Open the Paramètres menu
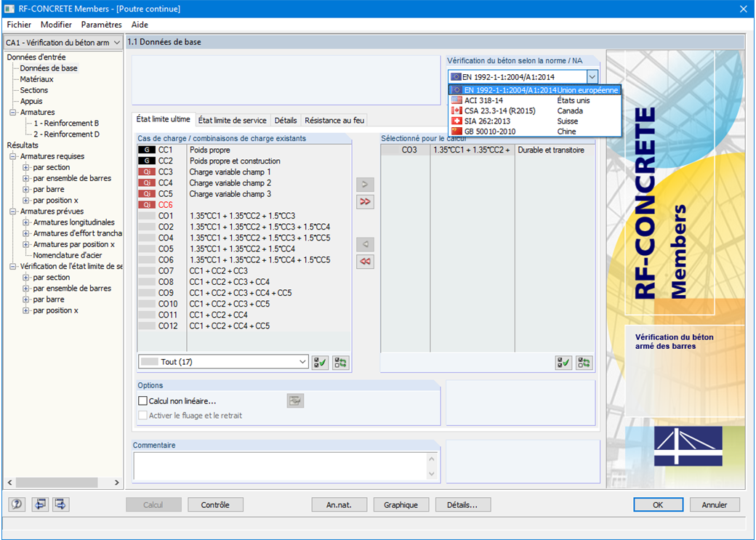Screen dimensions: 756x540 point(101,25)
